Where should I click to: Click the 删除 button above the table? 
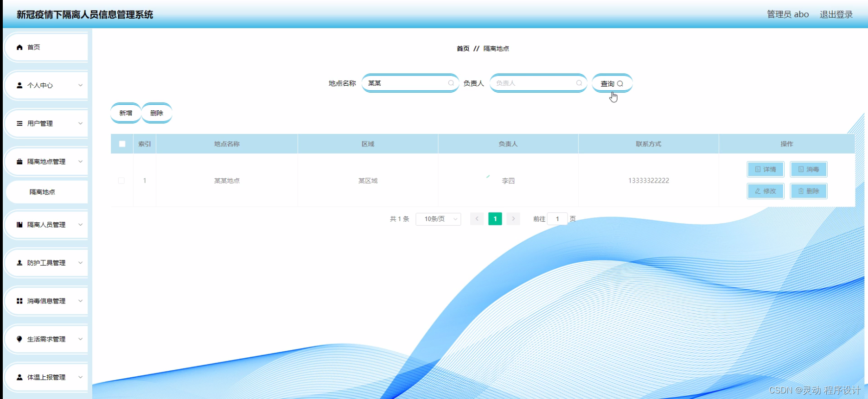pyautogui.click(x=157, y=113)
